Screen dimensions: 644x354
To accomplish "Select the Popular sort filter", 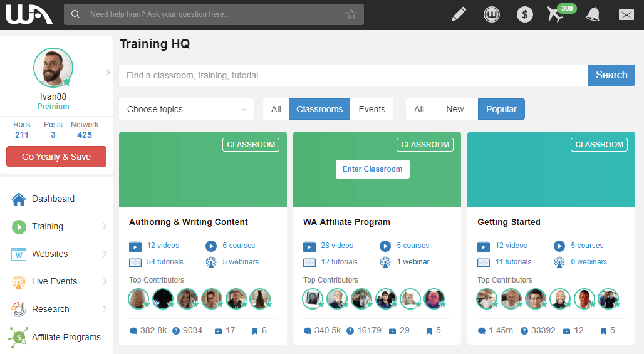I will [x=501, y=109].
